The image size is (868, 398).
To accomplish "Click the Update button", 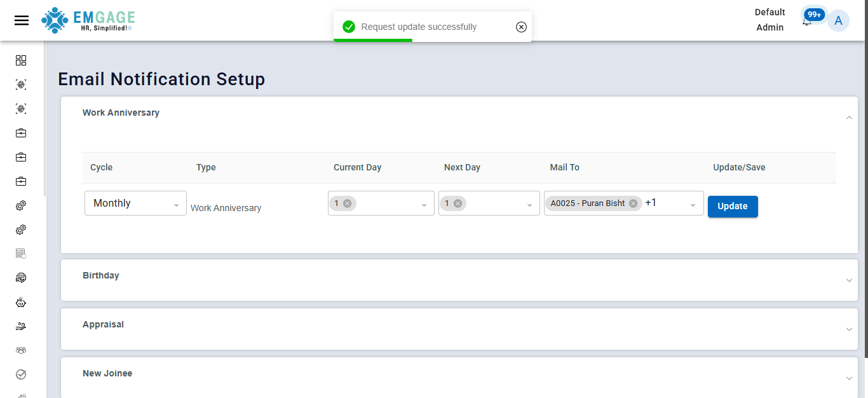I will (x=732, y=207).
